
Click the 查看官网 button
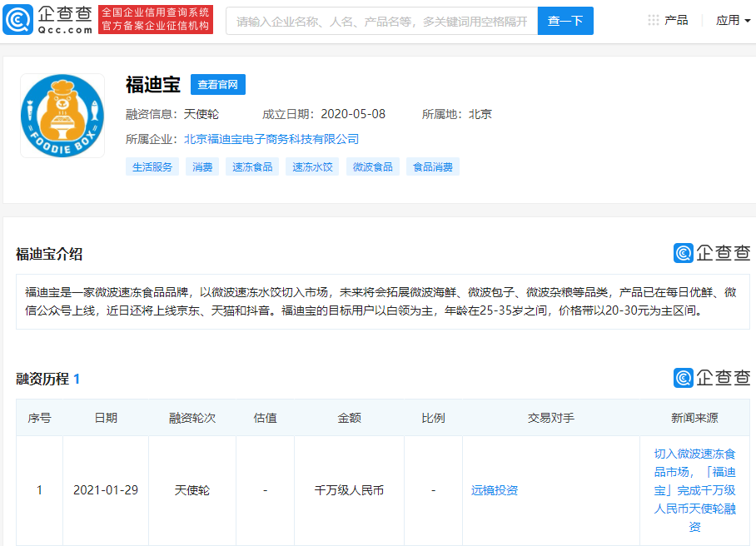click(x=218, y=84)
